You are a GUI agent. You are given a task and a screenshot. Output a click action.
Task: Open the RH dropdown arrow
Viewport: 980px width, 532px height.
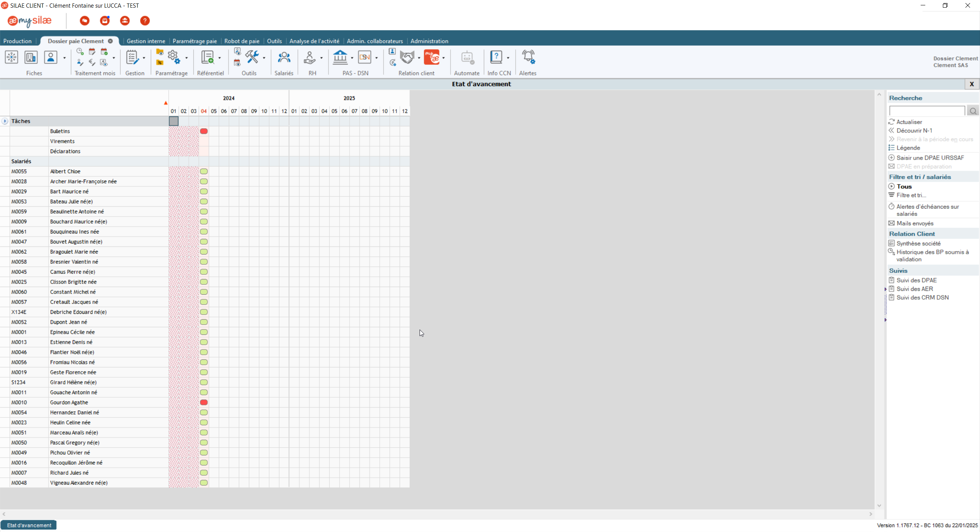(321, 58)
